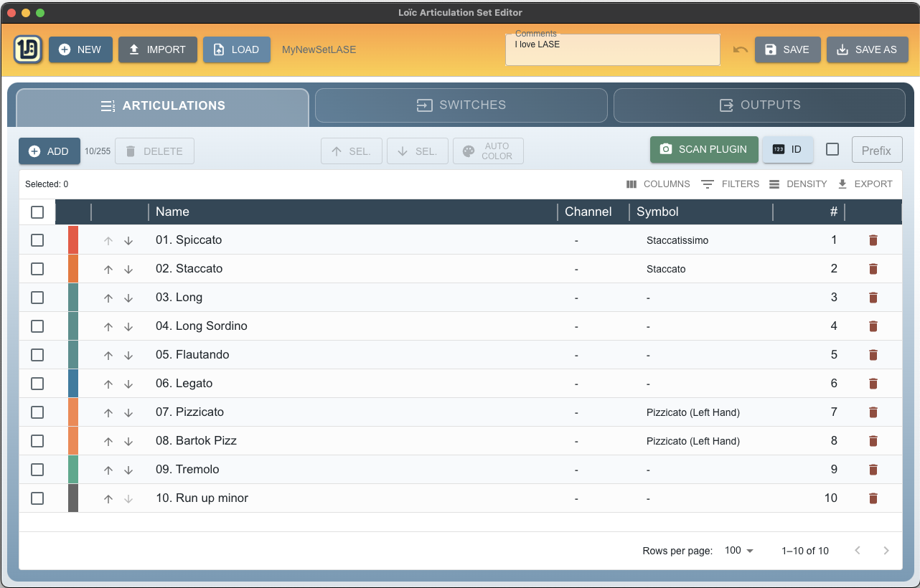Switch to the Switches tab
This screenshot has height=588, width=920.
tap(461, 105)
